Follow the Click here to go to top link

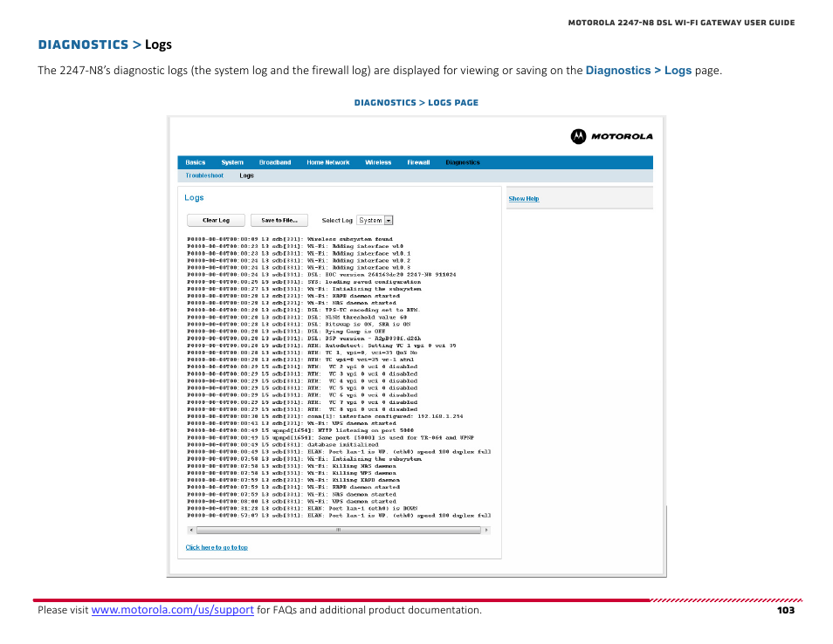tap(217, 547)
